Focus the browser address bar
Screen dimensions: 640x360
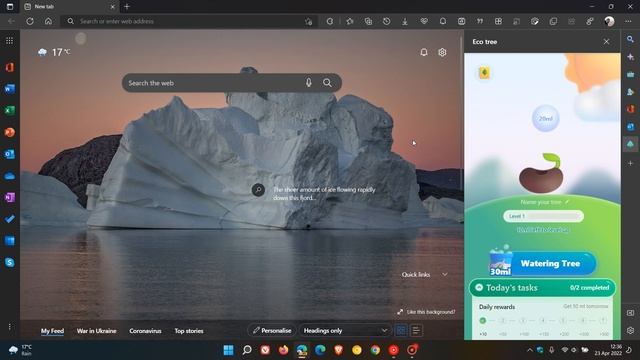click(190, 21)
